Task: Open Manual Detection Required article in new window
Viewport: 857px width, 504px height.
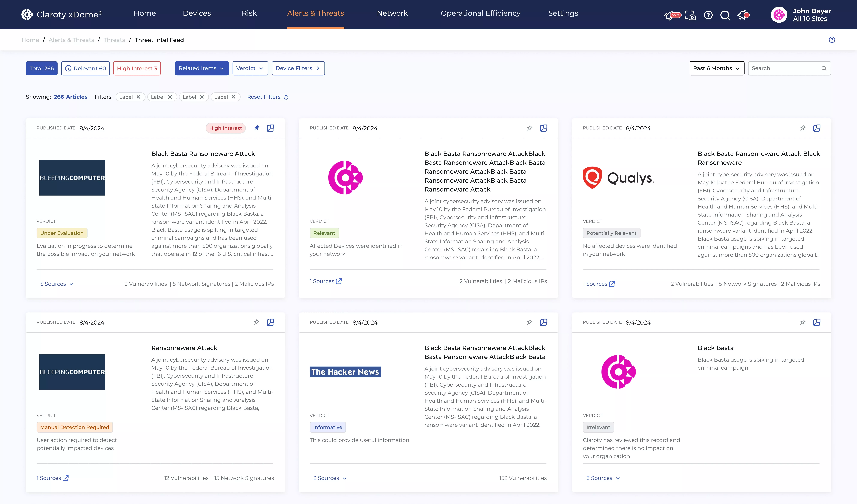Action: point(270,322)
